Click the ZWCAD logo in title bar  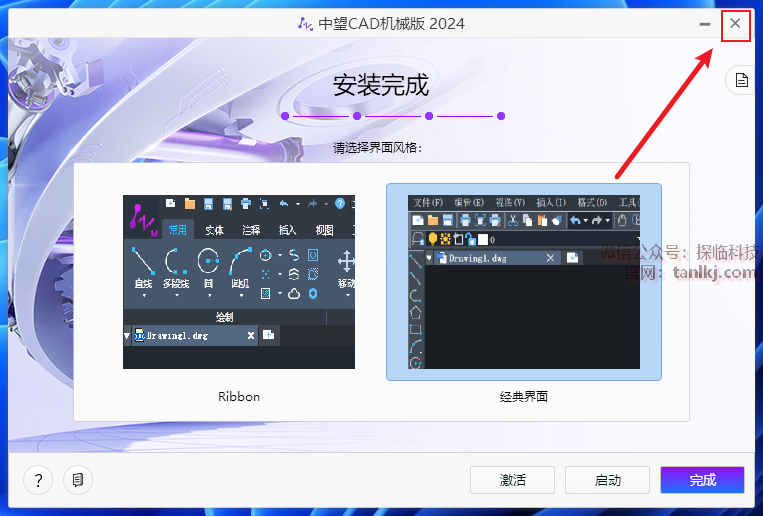pos(306,23)
